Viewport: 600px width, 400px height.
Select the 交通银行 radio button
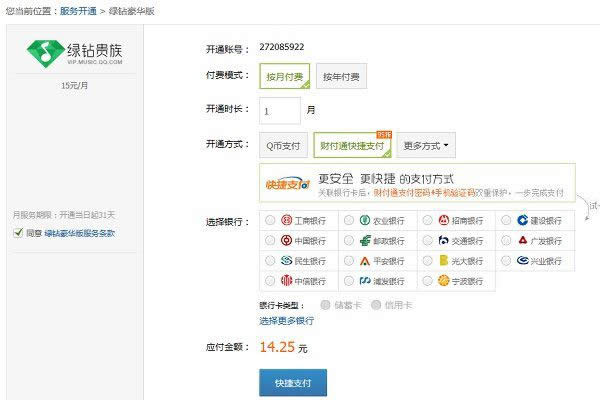pos(427,241)
